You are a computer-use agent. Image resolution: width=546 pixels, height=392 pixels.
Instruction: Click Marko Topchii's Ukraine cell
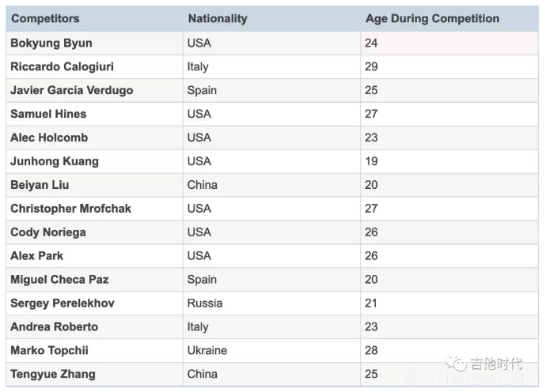click(271, 351)
